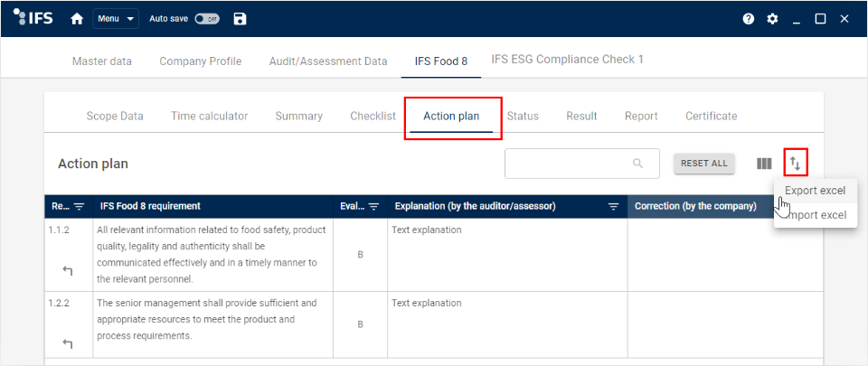Open IFS ESG Compliance Check 1 tab
Viewport: 868px width, 366px height.
(x=568, y=59)
